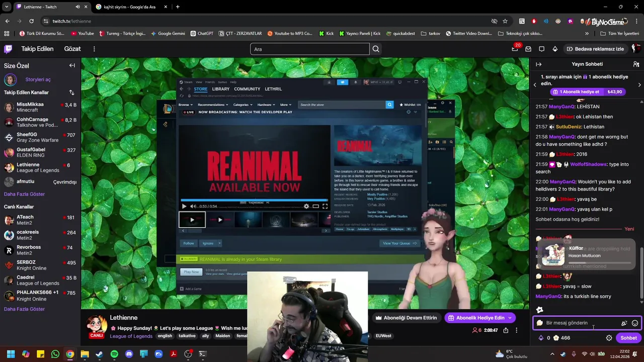
Task: Go to Takip Edilen page
Action: coord(37,49)
